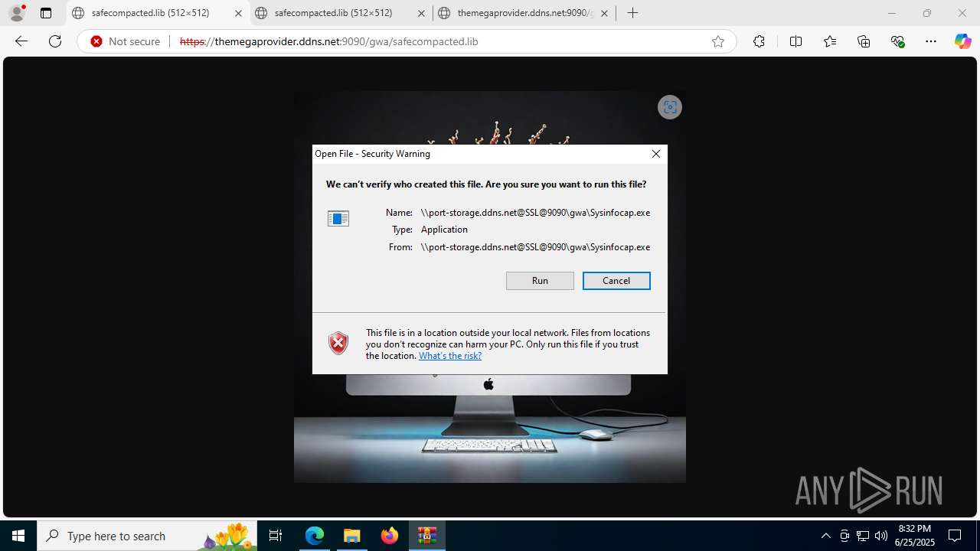Click the taskbar search box
Viewport: 980px width, 551px height.
148,536
